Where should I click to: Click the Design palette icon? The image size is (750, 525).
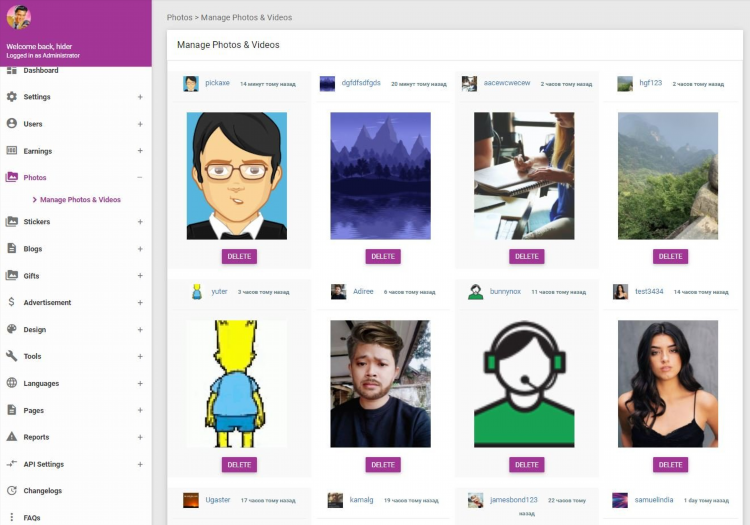11,329
